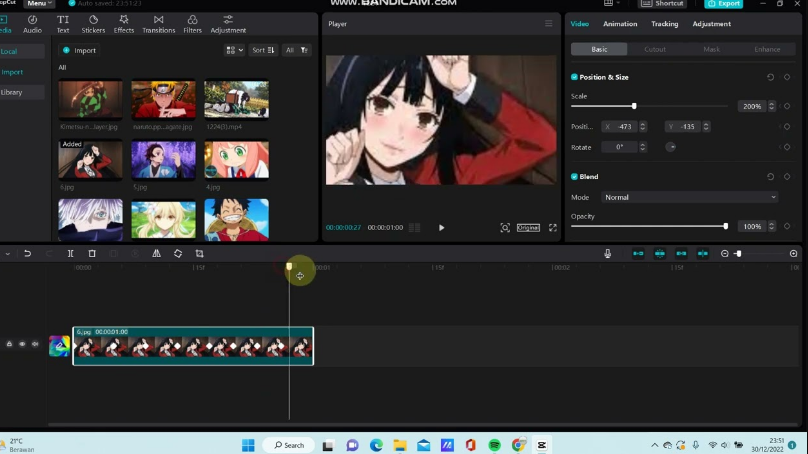Viewport: 808px width, 454px height.
Task: Open the Sort options dropdown
Action: click(263, 50)
